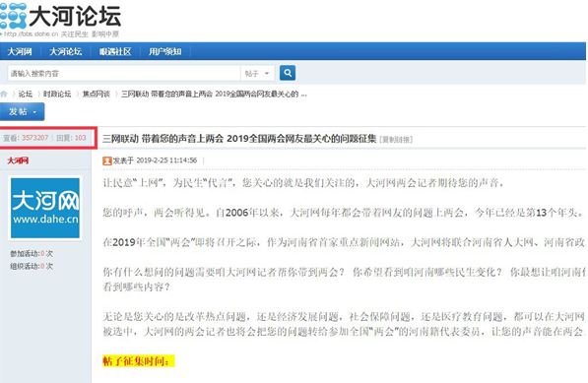The height and width of the screenshot is (383, 588).
Task: Click the view count 3573207
Action: click(34, 138)
